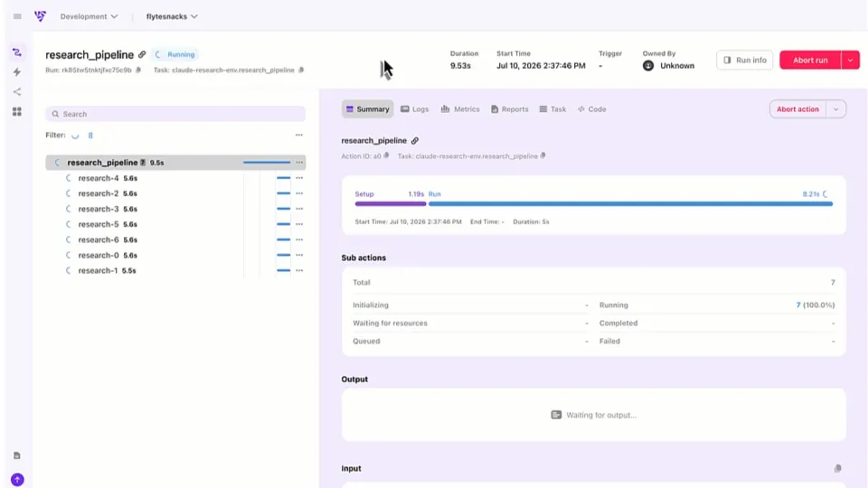This screenshot has height=488, width=868.
Task: Switch to the Code tab
Action: 591,109
